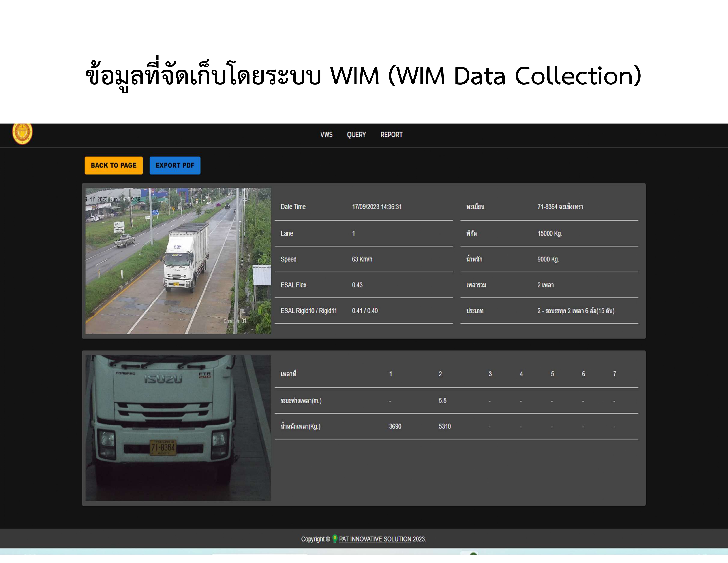This screenshot has width=728, height=563.
Task: Click the Speed value 63 Km/h
Action: pos(362,259)
